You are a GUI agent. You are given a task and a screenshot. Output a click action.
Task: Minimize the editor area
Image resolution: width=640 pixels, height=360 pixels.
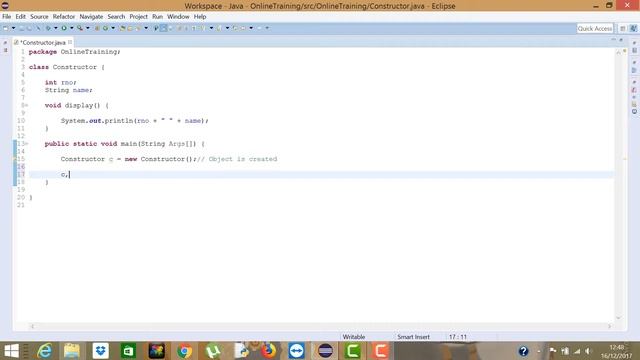coord(613,40)
